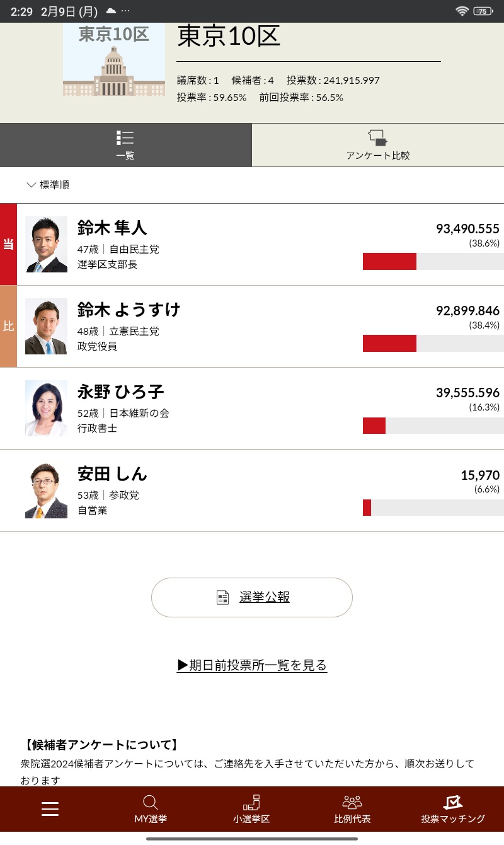This screenshot has width=504, height=845.
Task: Tap 永野 ひろ子's candidate photo
Action: coord(47,409)
